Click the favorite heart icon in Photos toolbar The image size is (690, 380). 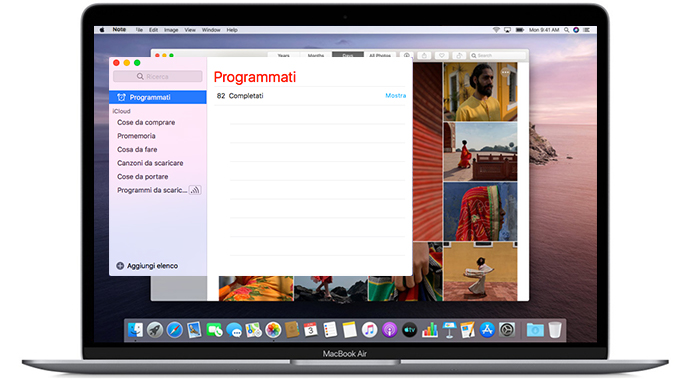coord(441,55)
